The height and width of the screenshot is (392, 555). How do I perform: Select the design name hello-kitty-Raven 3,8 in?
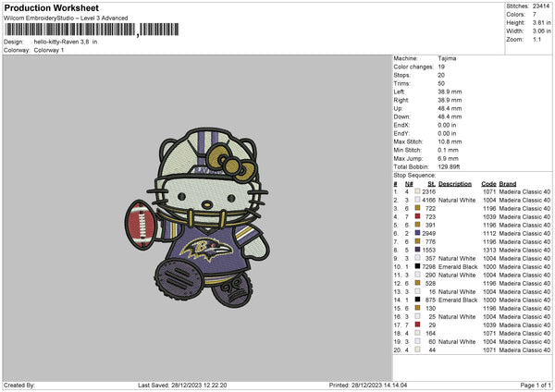(66, 42)
